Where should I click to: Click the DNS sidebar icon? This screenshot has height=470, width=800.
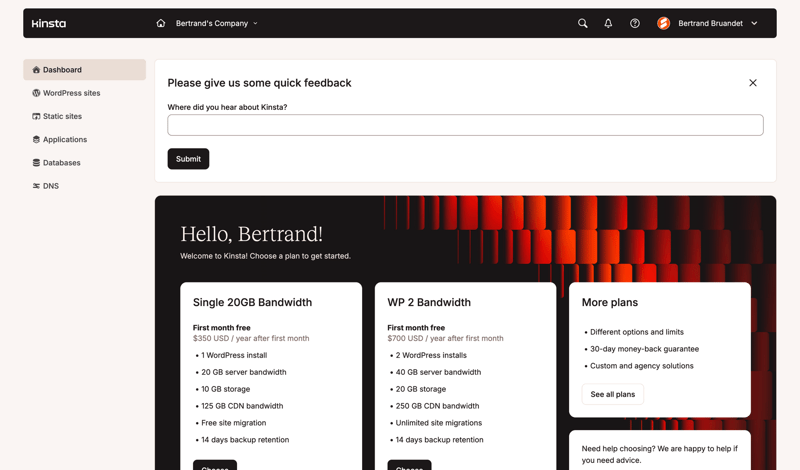click(x=36, y=186)
